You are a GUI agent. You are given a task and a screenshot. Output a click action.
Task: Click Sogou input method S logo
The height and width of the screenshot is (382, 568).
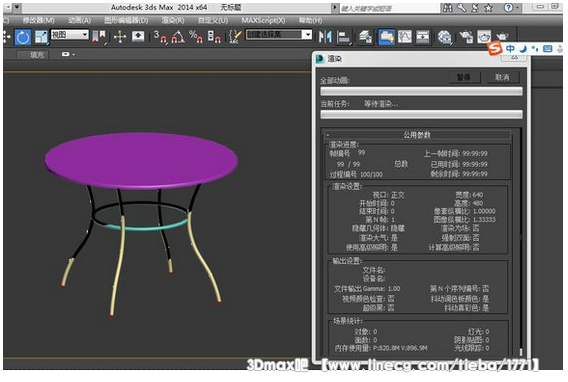tap(495, 48)
